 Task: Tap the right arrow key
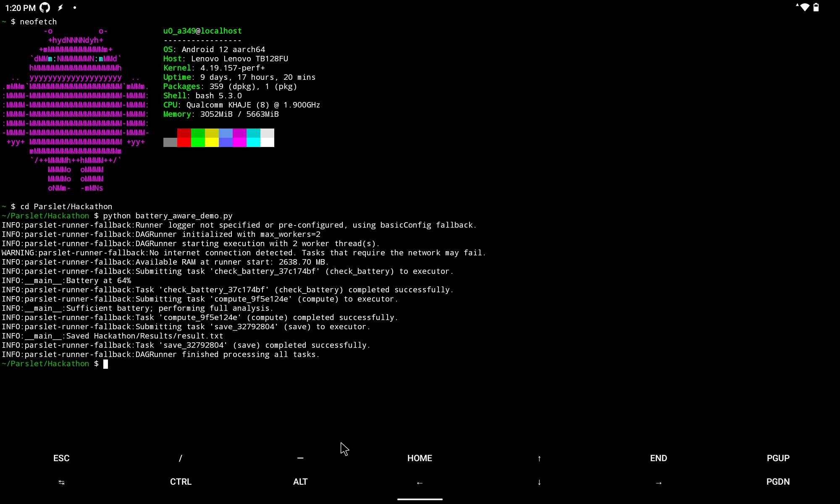tap(659, 483)
